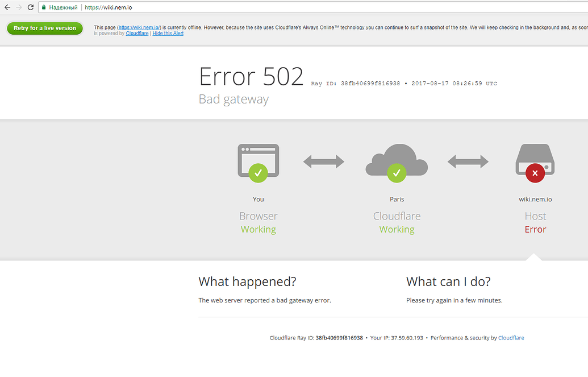Open the footer Cloudflare link
The height and width of the screenshot is (377, 588).
pyautogui.click(x=511, y=338)
